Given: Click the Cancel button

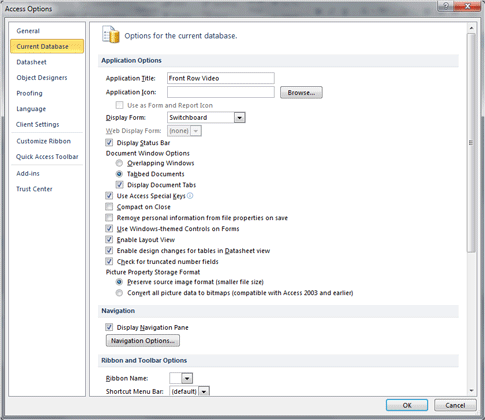Looking at the screenshot, I should tap(455, 405).
